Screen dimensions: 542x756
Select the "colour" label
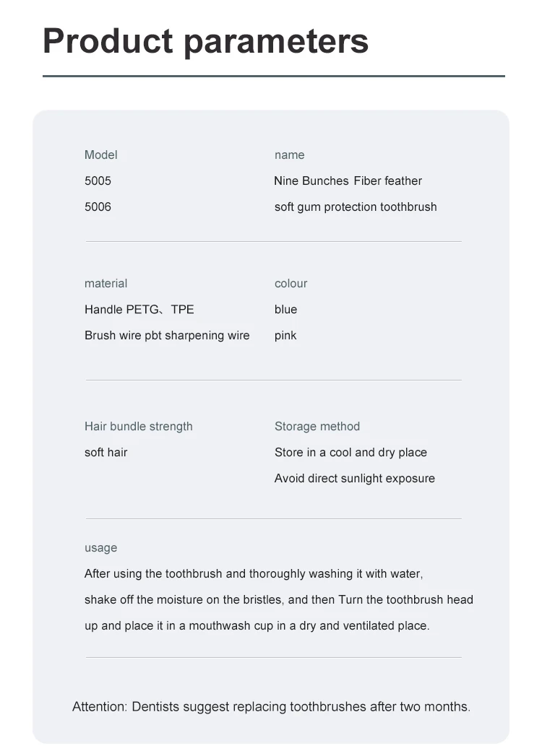291,283
